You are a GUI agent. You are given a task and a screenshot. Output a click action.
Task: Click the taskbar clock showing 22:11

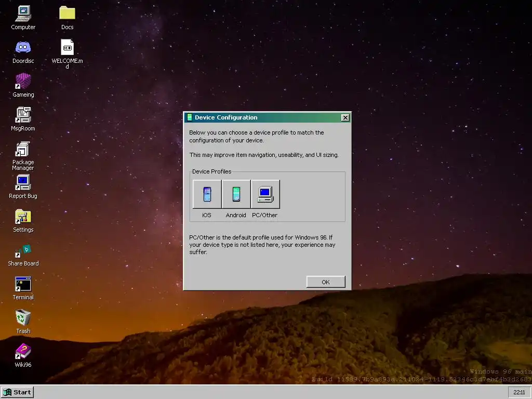pyautogui.click(x=519, y=392)
